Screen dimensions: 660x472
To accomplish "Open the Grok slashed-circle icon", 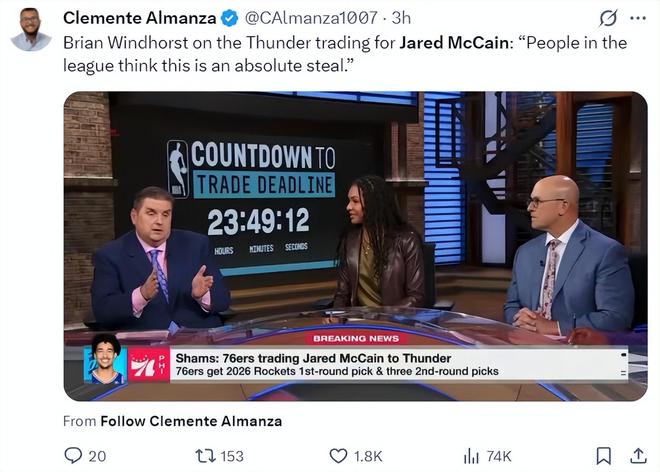I will tap(608, 18).
